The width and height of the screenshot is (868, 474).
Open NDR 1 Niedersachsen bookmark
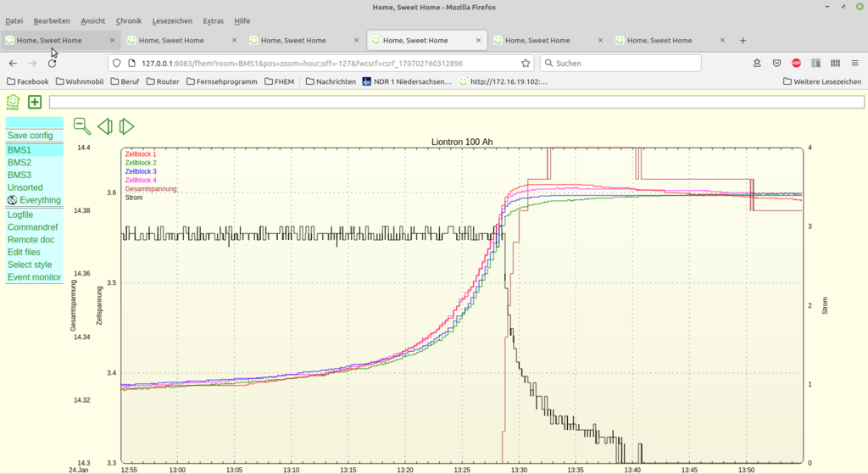point(407,81)
